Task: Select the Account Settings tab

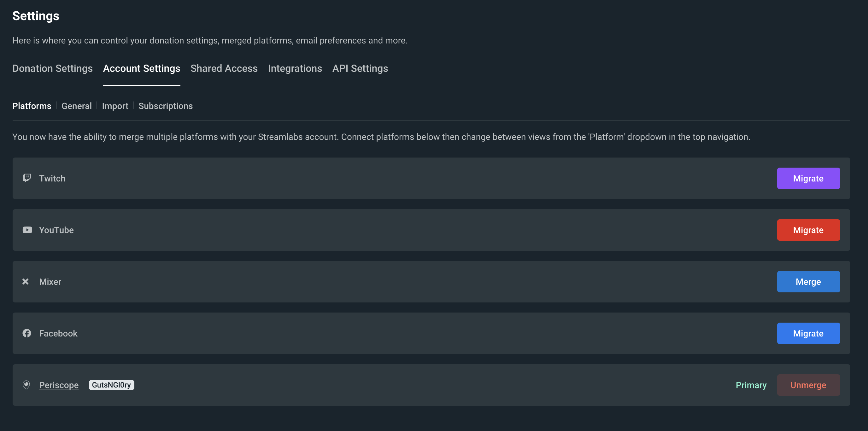Action: [142, 68]
